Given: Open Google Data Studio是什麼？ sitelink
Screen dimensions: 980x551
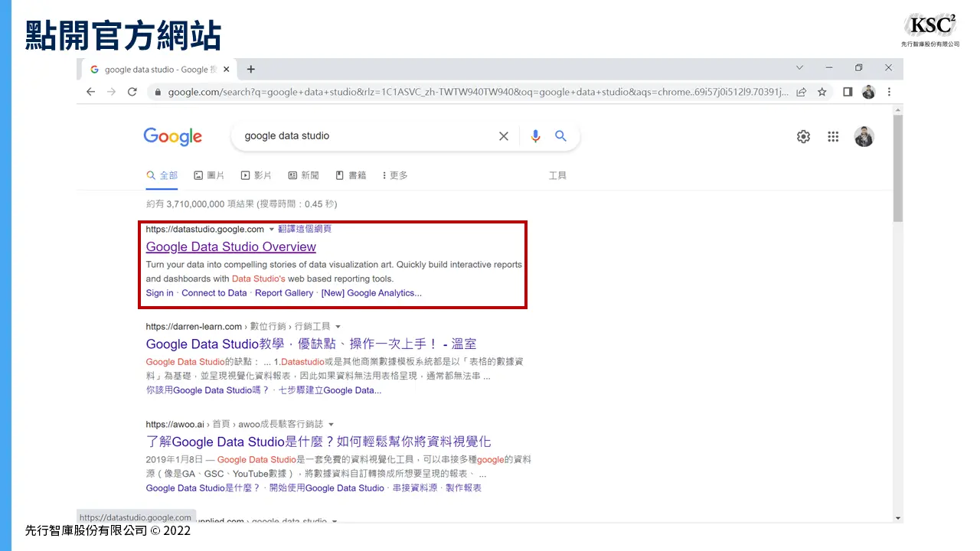Looking at the screenshot, I should point(203,488).
